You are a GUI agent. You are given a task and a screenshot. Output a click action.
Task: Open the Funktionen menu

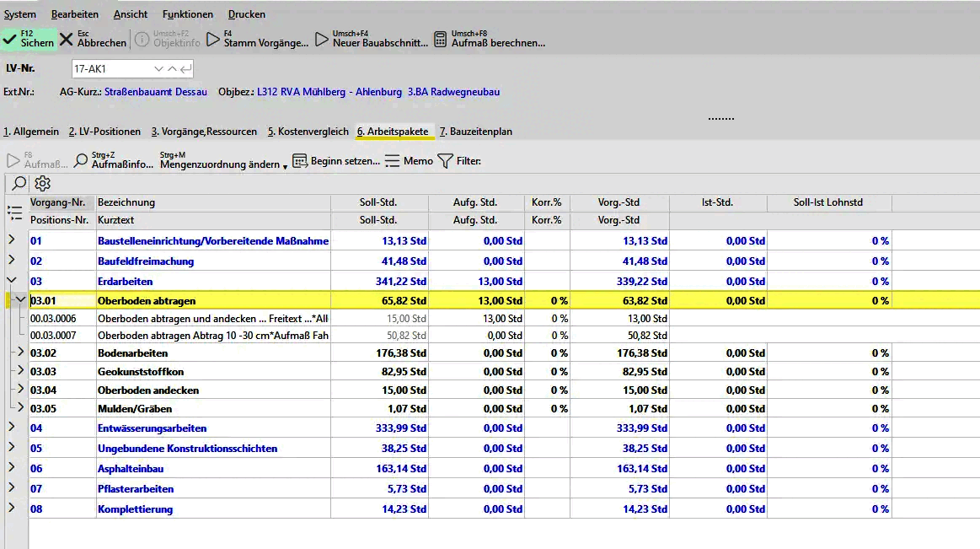(188, 14)
